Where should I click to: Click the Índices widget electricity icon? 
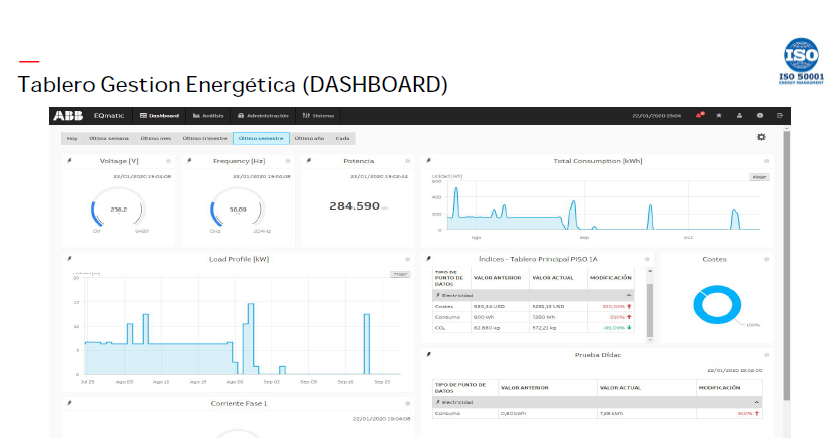tap(428, 258)
